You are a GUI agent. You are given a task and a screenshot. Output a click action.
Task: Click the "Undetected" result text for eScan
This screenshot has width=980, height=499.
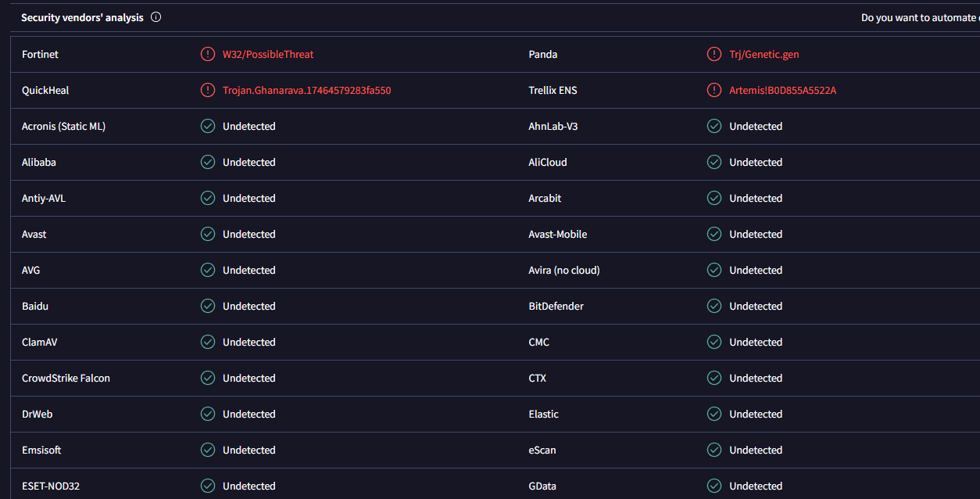pyautogui.click(x=756, y=450)
